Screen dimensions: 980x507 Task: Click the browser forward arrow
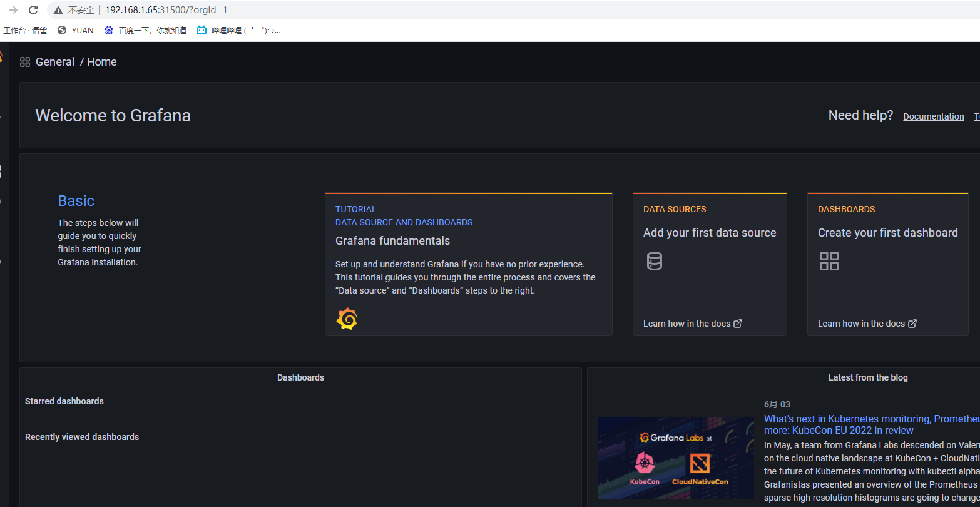click(x=13, y=10)
